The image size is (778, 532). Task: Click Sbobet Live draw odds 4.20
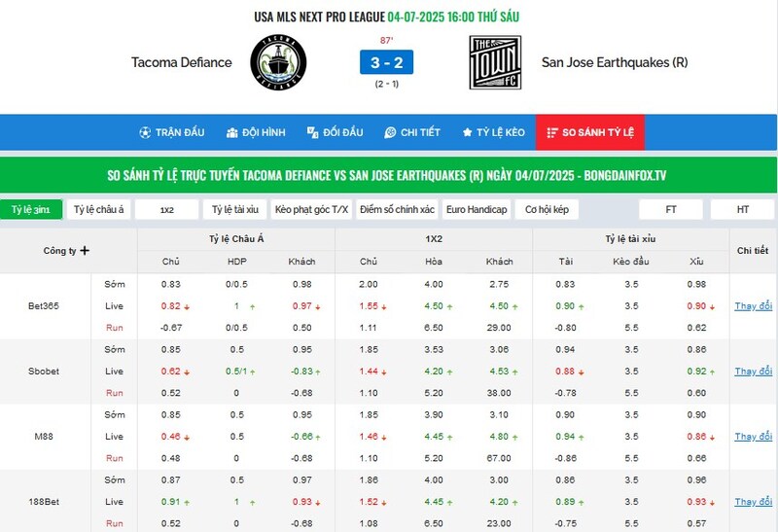pyautogui.click(x=434, y=372)
